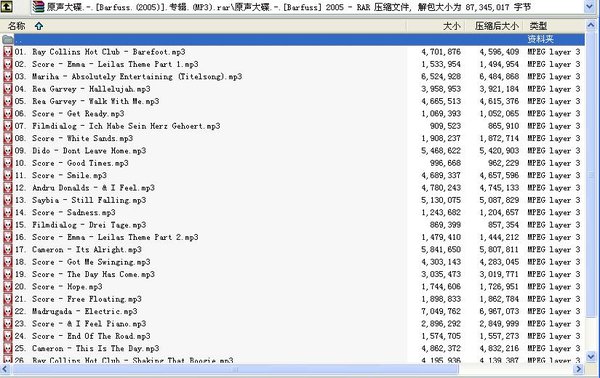The width and height of the screenshot is (600, 378).
Task: Select file name '24. Score - End Of The Road.mp3'
Action: pyautogui.click(x=82, y=336)
